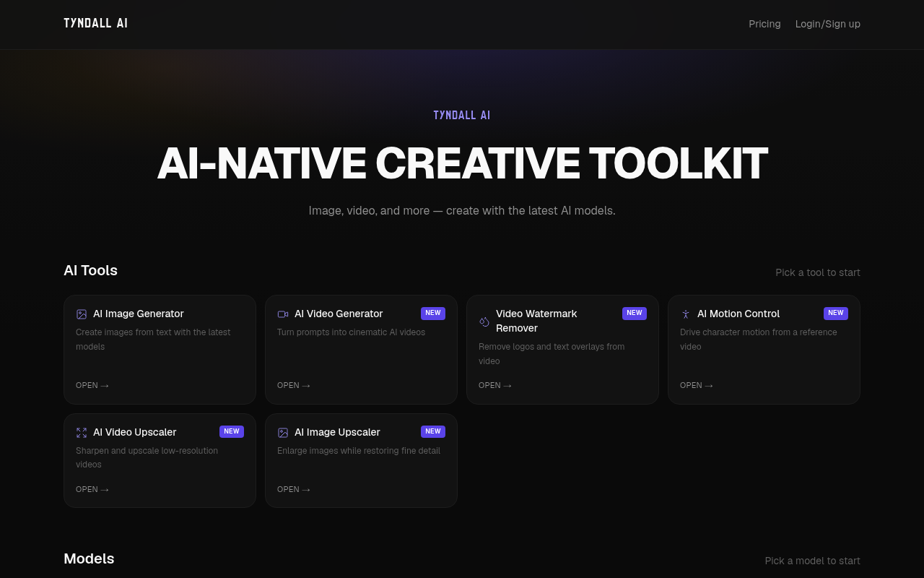Select the AI Image Upscaler title

(337, 432)
